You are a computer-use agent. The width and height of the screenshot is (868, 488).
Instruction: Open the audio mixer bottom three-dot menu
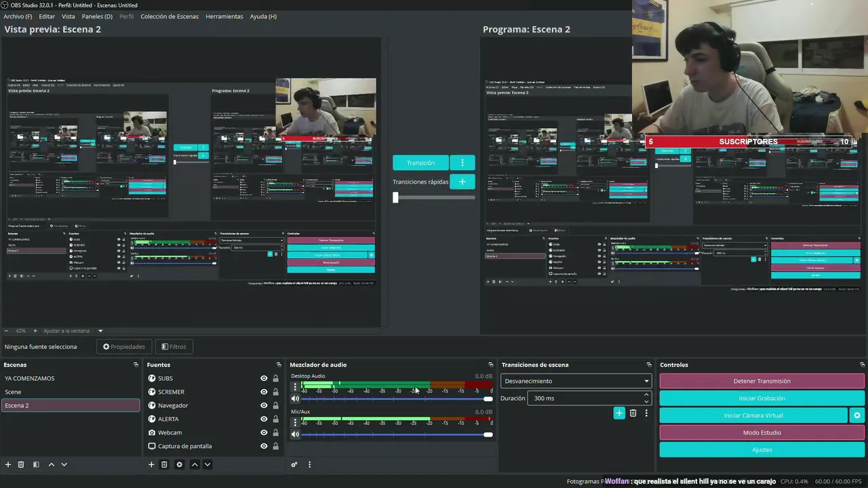coord(309,464)
